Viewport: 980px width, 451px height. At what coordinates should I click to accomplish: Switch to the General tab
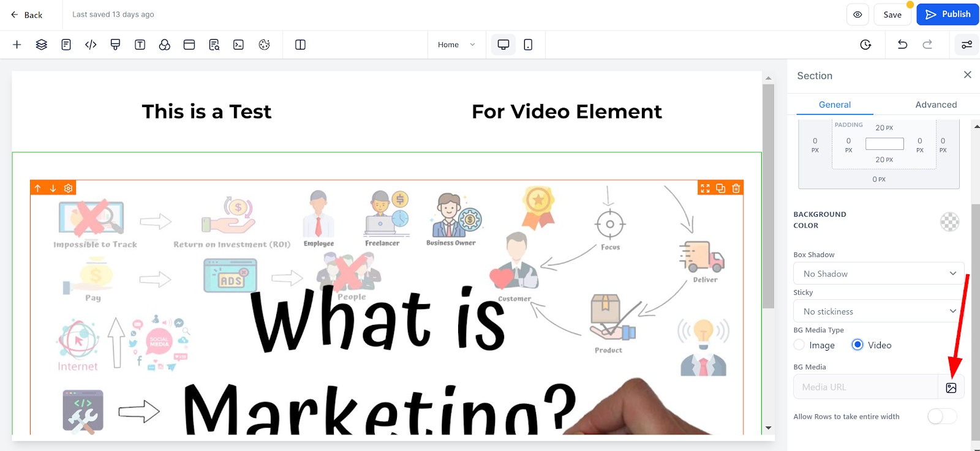(835, 105)
